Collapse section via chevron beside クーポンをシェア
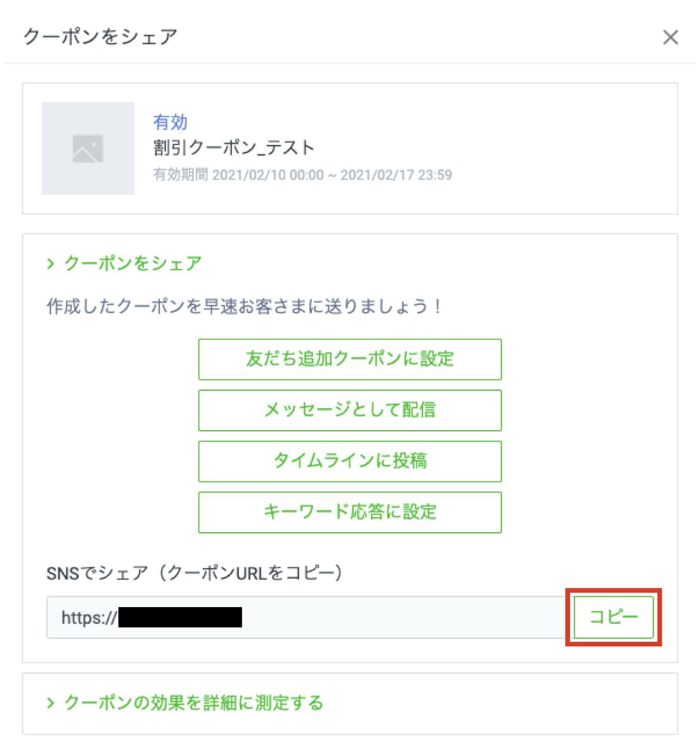Image resolution: width=700 pixels, height=752 pixels. tap(51, 264)
